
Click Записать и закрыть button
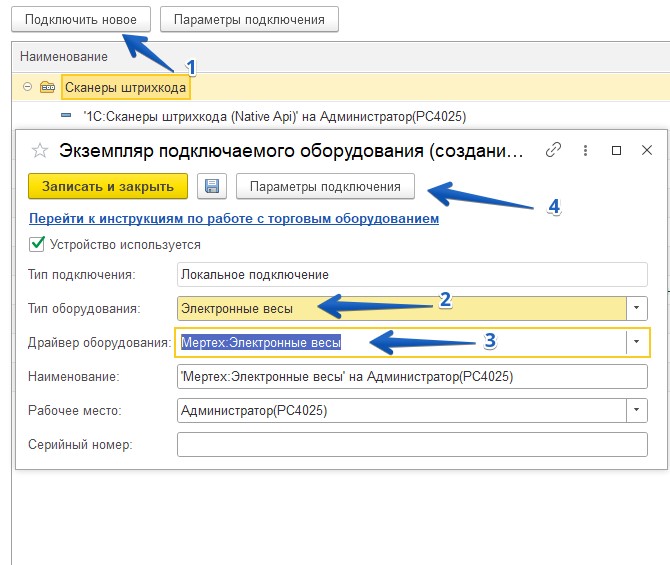point(107,186)
